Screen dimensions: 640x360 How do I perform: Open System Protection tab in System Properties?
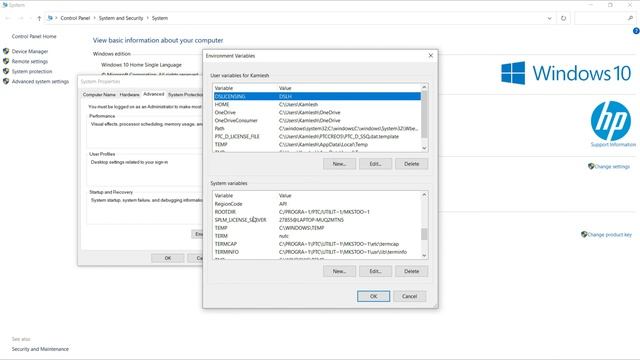point(184,95)
